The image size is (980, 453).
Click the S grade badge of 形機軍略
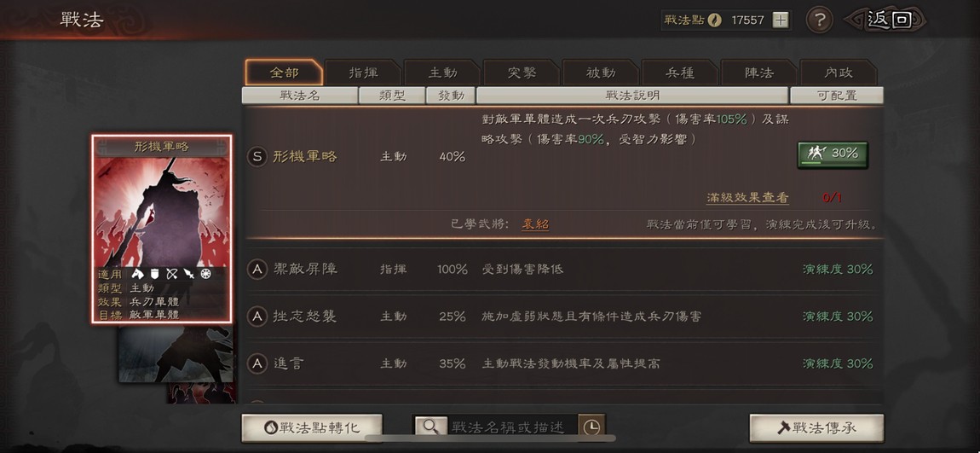click(x=257, y=156)
